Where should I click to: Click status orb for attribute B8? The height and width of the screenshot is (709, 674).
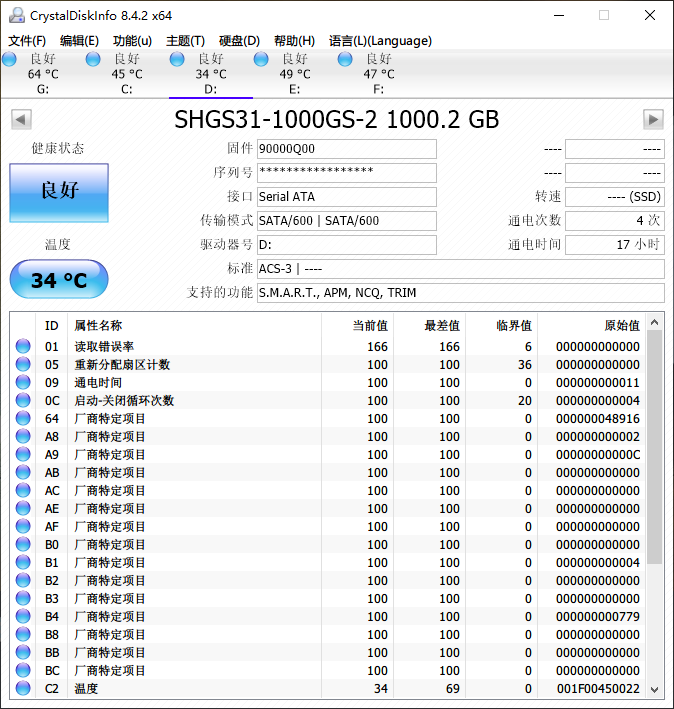pyautogui.click(x=23, y=634)
